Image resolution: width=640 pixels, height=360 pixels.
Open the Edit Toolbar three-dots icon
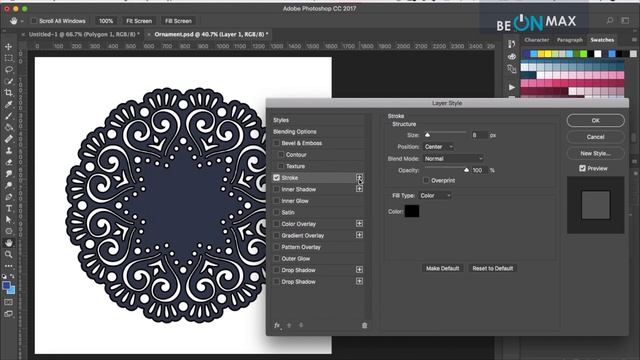tap(9, 266)
